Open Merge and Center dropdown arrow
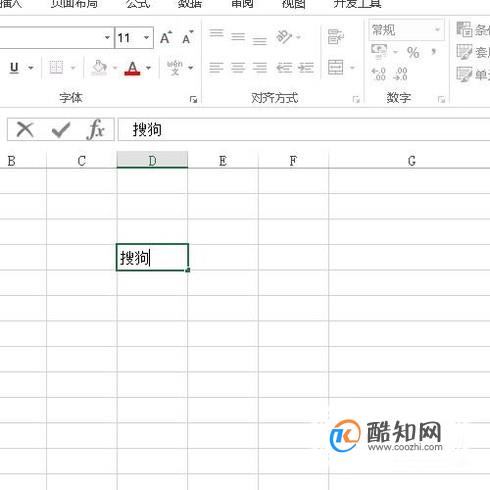The image size is (490, 490). 352,68
